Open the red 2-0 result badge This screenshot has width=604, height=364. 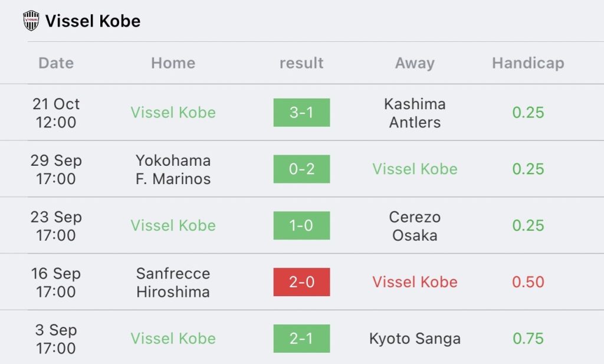click(301, 282)
